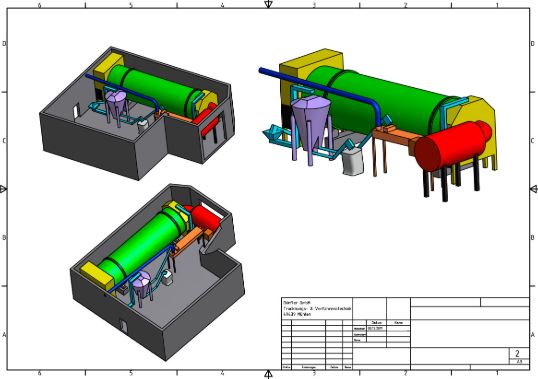Click the large empty title field in the title block

pos(470,333)
